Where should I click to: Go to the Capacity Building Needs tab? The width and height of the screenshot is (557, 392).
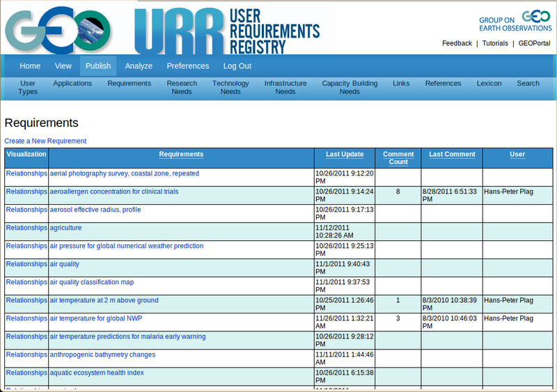pos(350,87)
